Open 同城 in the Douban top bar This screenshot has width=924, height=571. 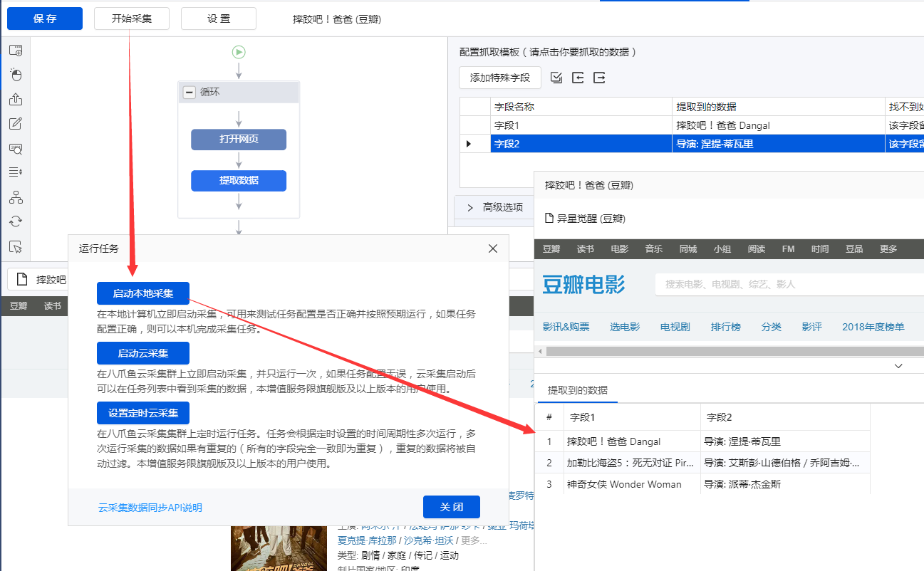688,249
